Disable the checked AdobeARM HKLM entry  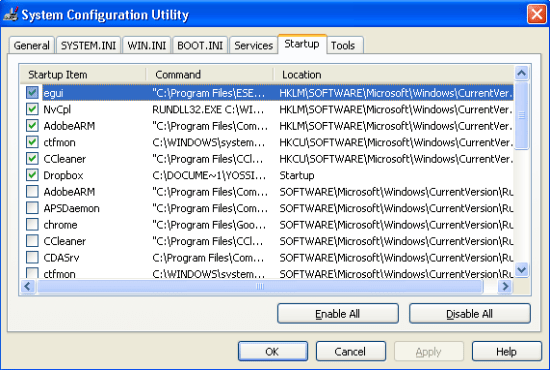click(x=32, y=126)
